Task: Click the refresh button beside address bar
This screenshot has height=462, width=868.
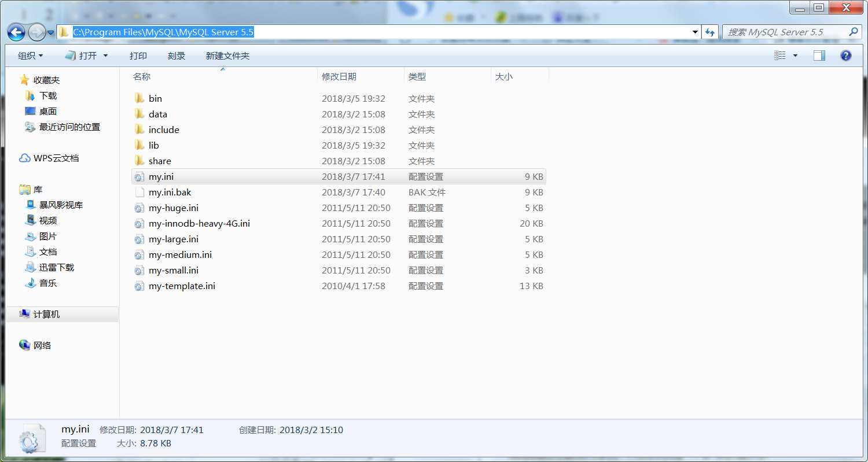Action: pyautogui.click(x=711, y=32)
